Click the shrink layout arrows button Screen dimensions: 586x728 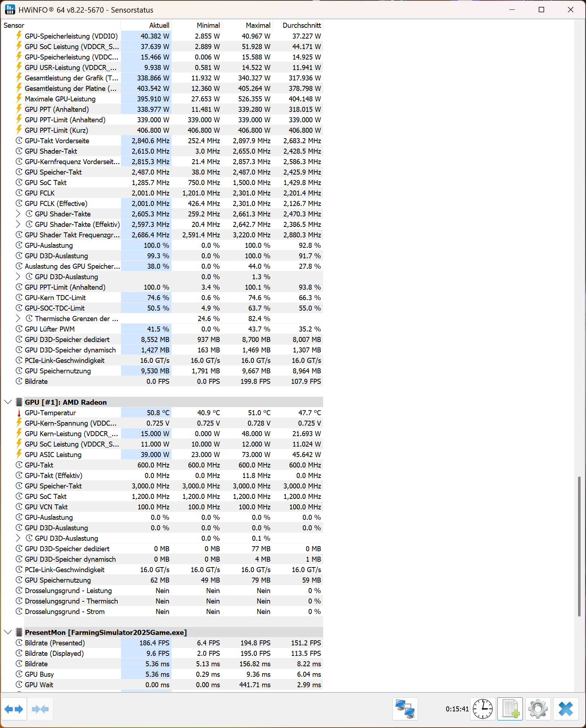coord(40,709)
